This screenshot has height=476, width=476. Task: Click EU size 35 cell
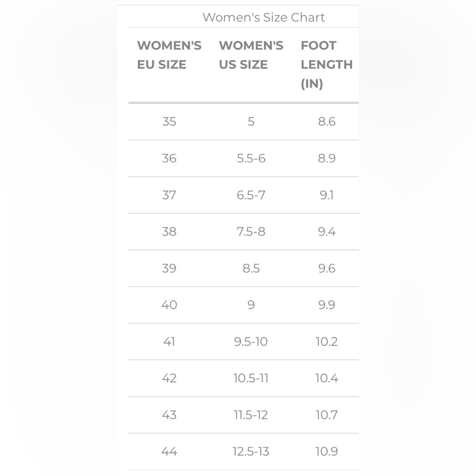tap(169, 121)
